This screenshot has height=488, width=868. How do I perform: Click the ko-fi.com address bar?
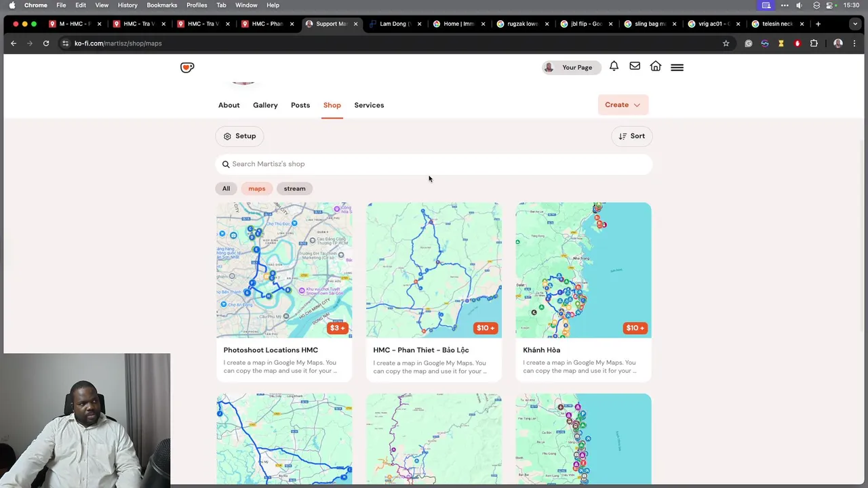393,43
